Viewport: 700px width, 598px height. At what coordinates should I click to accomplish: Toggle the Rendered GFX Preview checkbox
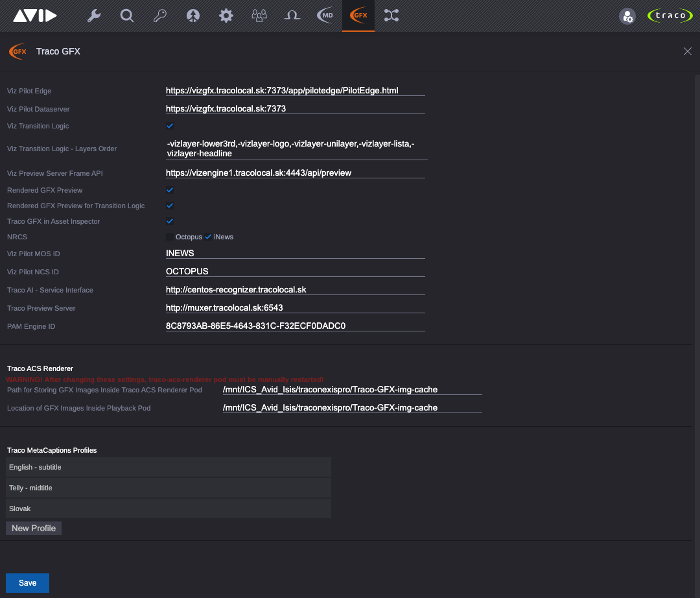coord(170,190)
